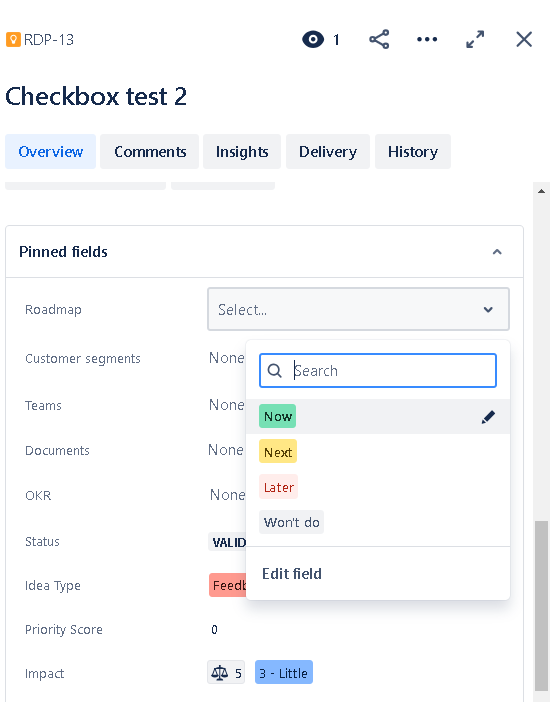This screenshot has height=702, width=559.
Task: Click the Pinned fields heading
Action: coord(63,252)
